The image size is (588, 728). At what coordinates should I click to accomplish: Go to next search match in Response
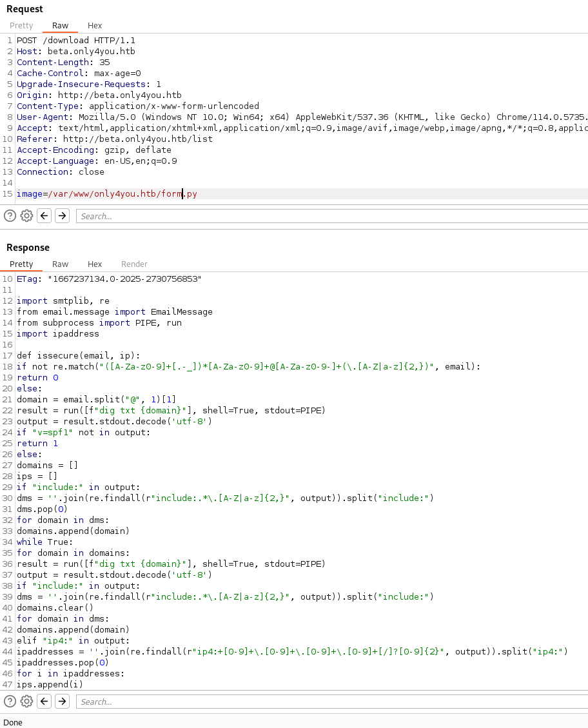click(62, 702)
